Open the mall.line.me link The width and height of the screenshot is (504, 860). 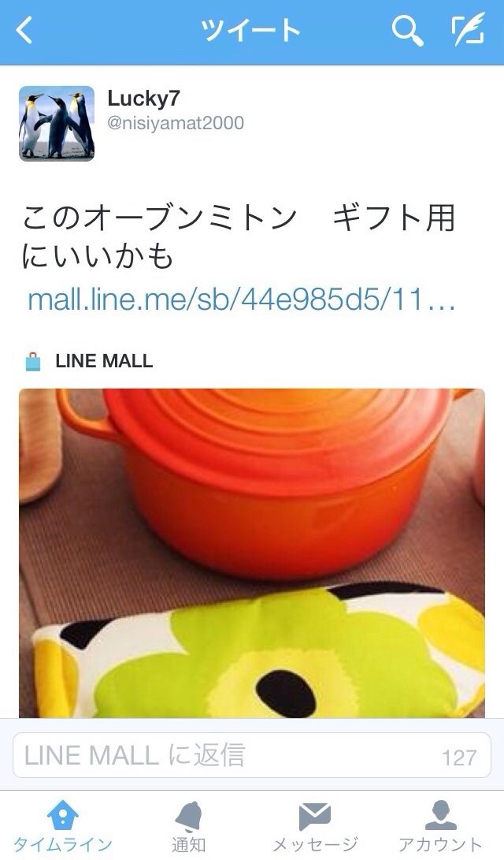[241, 300]
